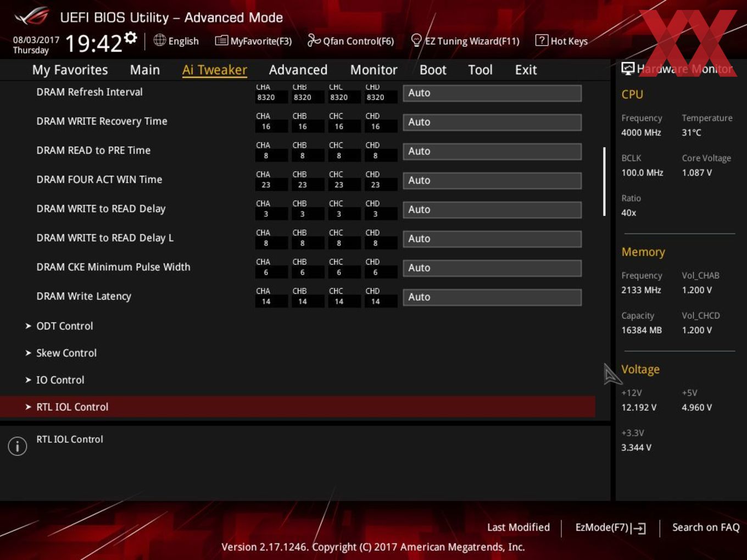747x560 pixels.
Task: Click Core Voltage 1.087 V value
Action: click(x=697, y=172)
